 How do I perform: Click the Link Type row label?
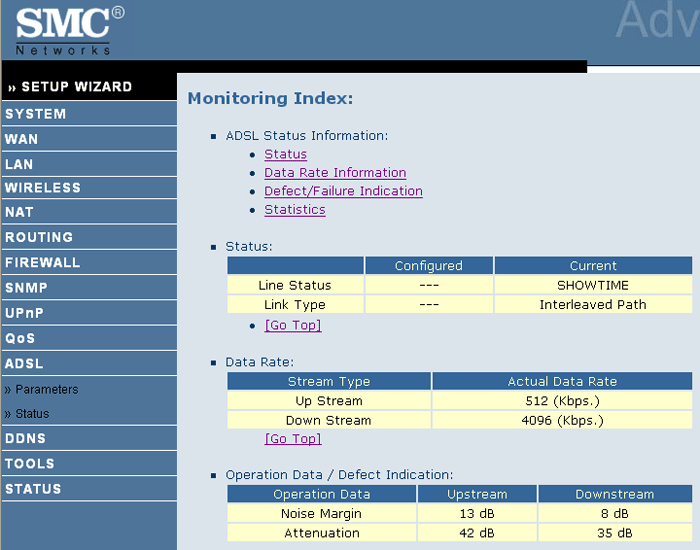(295, 304)
